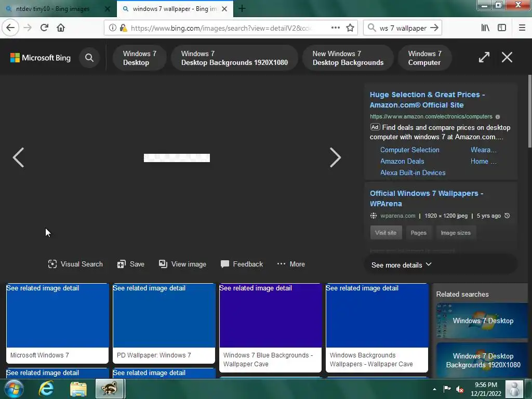This screenshot has height=399, width=532.
Task: Open the Image sizes button
Action: (x=456, y=233)
